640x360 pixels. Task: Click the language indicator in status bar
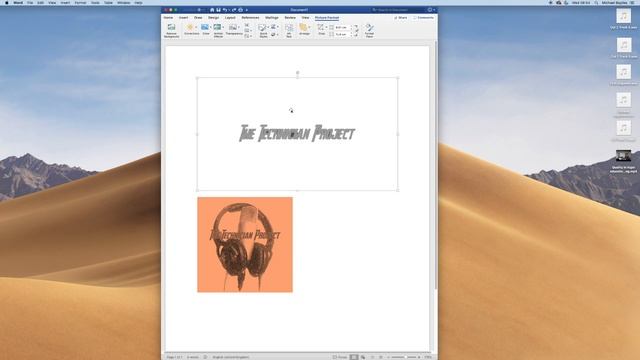pyautogui.click(x=231, y=357)
